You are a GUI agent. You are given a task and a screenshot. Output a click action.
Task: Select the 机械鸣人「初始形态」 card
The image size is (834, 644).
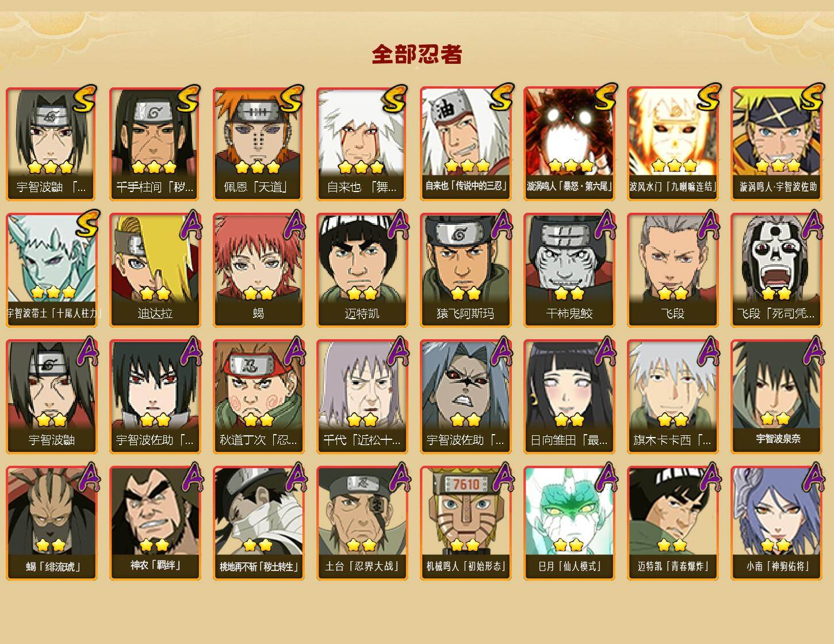[x=465, y=523]
